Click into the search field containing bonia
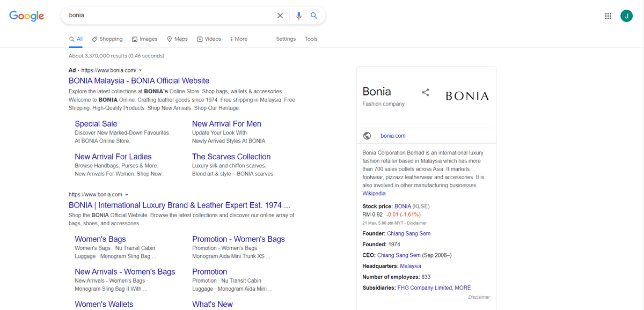 [x=169, y=16]
